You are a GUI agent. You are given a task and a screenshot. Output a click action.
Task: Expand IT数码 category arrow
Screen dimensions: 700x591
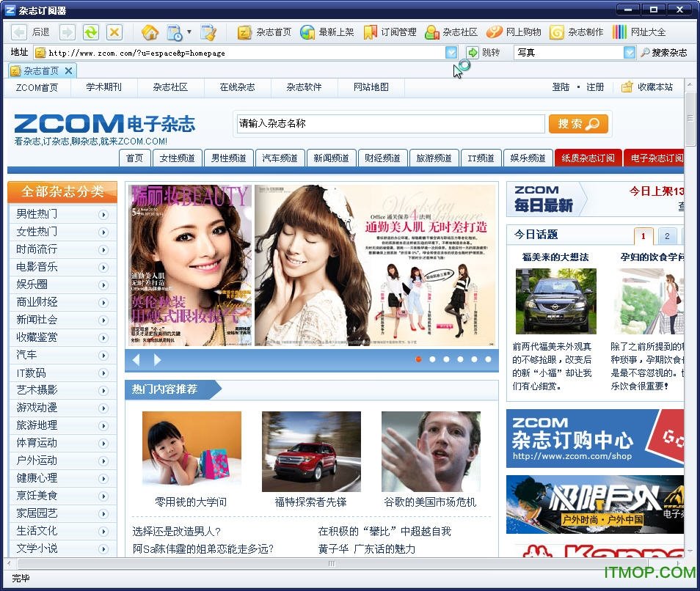click(103, 373)
